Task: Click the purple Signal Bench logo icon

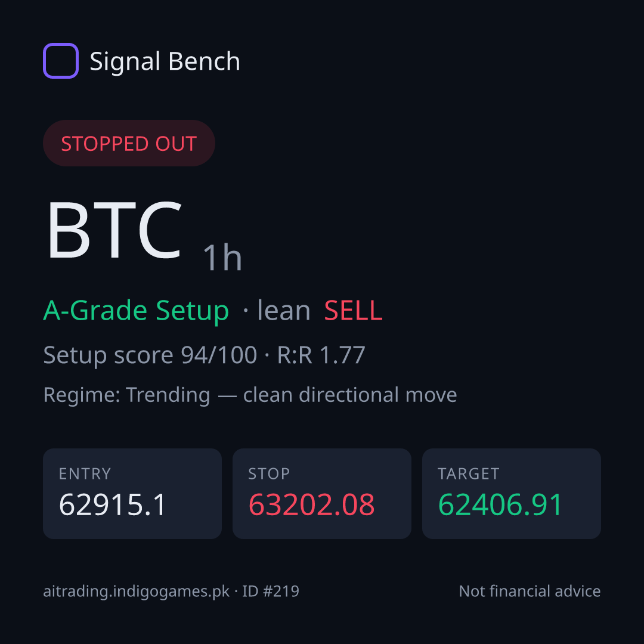Action: pyautogui.click(x=61, y=61)
